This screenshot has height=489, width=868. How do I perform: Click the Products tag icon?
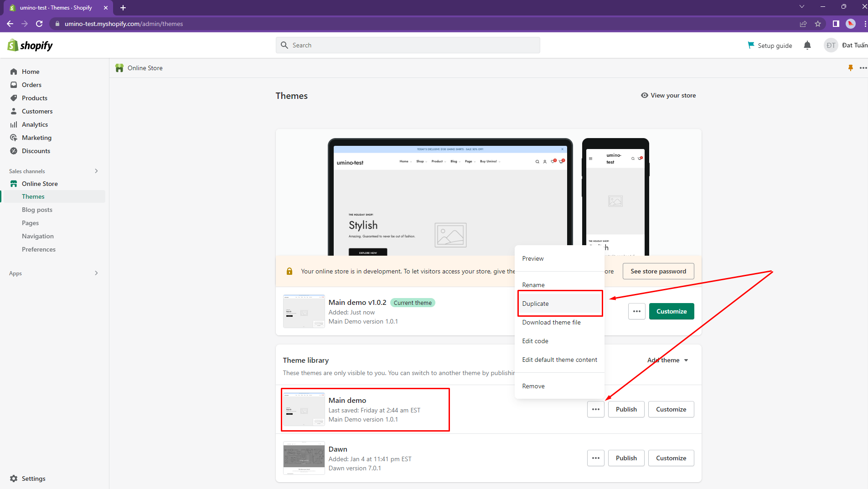coord(14,98)
